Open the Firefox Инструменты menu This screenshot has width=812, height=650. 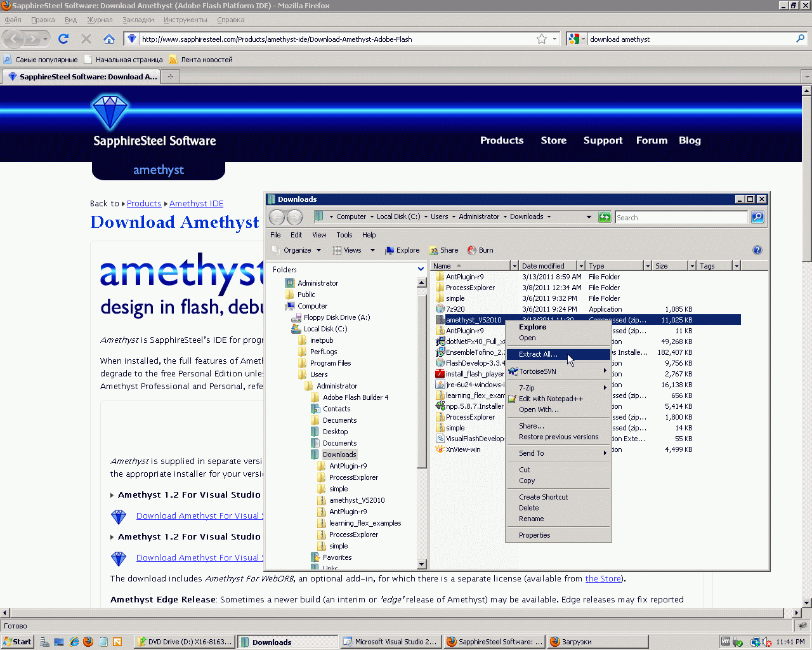[x=185, y=20]
